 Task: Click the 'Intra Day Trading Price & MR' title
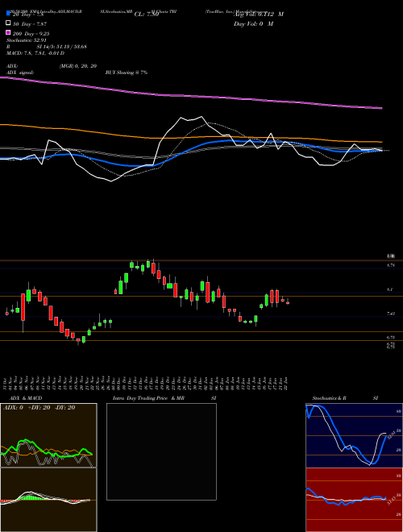point(148,398)
